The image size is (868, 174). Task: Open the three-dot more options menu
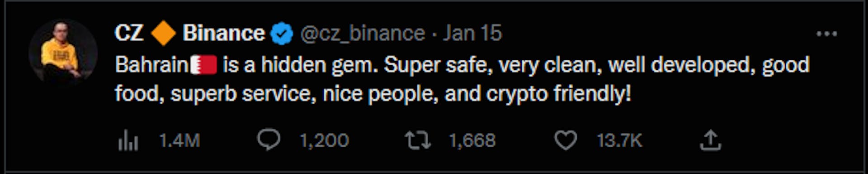(x=827, y=34)
